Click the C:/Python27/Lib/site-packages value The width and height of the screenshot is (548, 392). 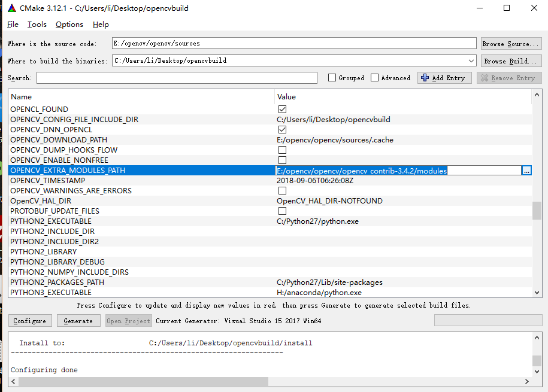tap(329, 282)
